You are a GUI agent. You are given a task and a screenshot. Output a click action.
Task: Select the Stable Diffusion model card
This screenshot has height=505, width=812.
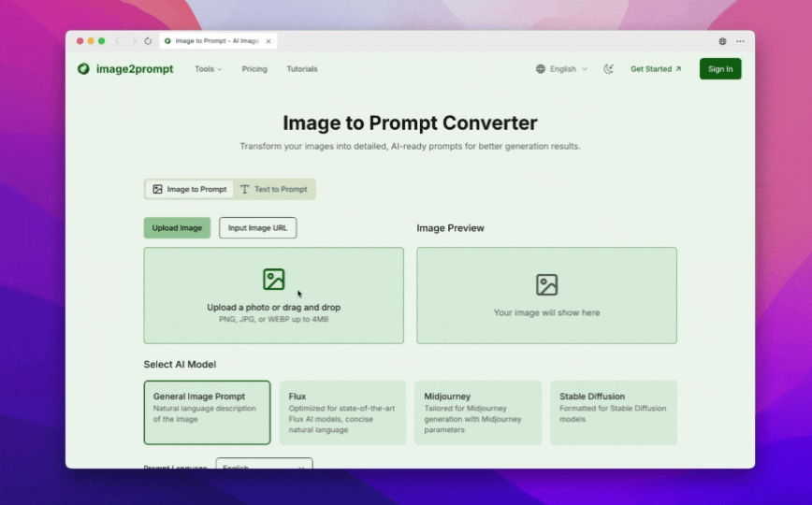pos(614,412)
